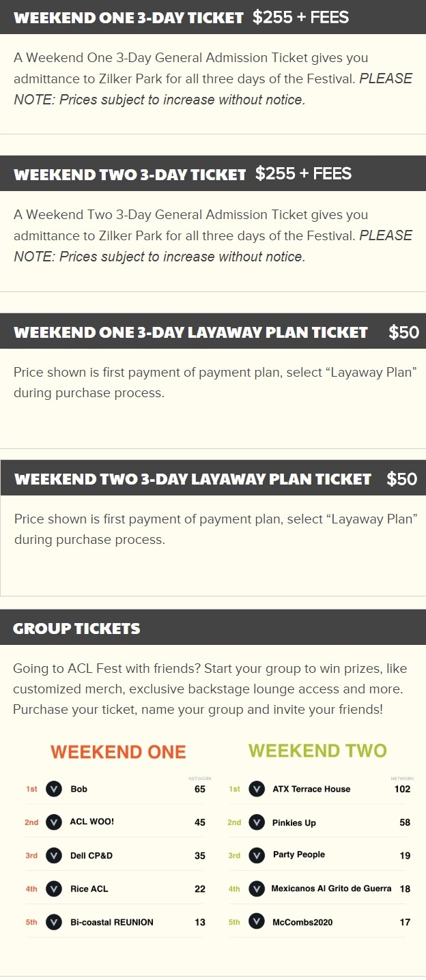Select the WEEKEND ONE leaderboard heading
The image size is (426, 980).
tap(118, 752)
